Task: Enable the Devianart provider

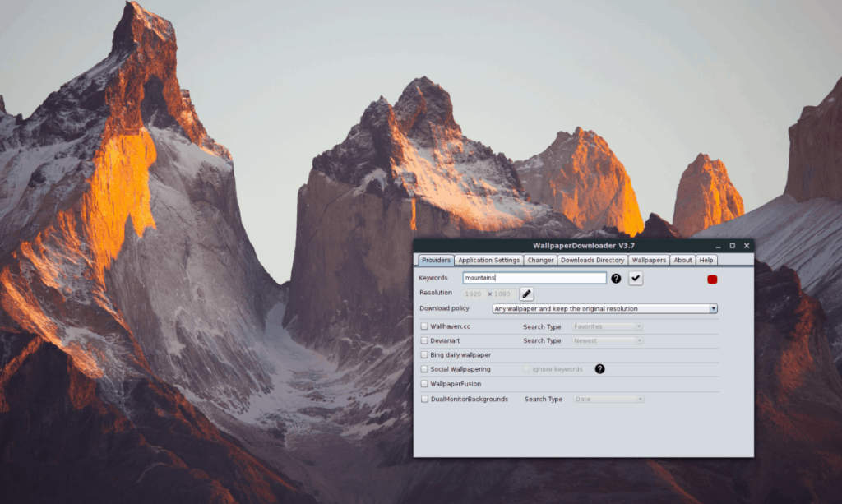Action: (425, 340)
